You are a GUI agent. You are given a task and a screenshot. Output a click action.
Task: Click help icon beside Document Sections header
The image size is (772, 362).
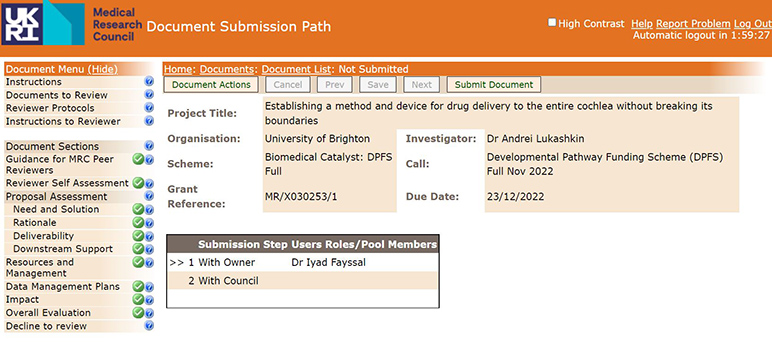pyautogui.click(x=149, y=146)
